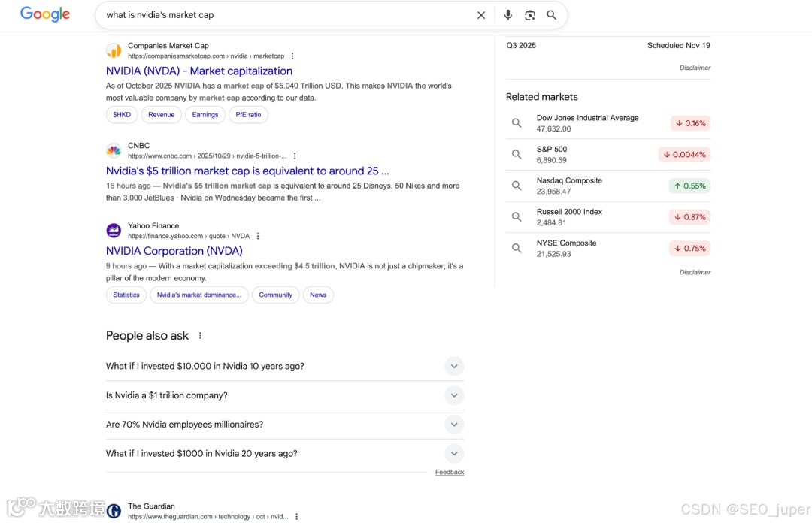
Task: Click the Google logo
Action: (x=45, y=14)
